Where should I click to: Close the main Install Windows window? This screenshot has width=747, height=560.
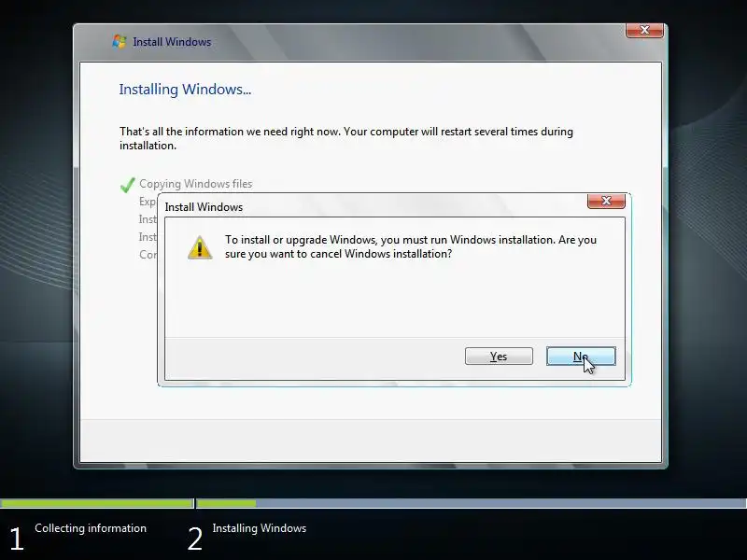click(644, 30)
